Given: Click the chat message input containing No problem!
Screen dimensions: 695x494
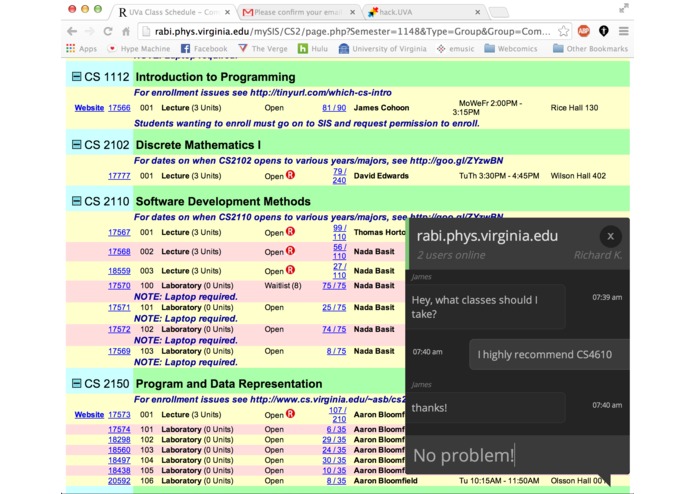Looking at the screenshot, I should coord(517,455).
